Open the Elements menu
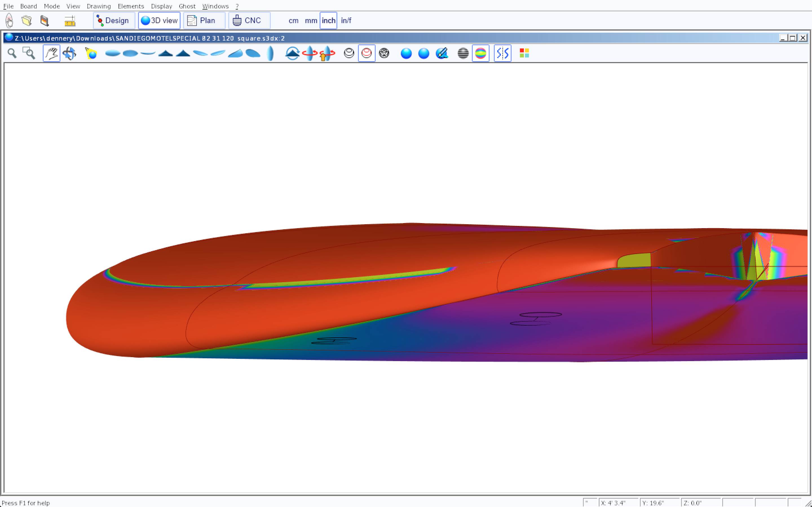Image resolution: width=812 pixels, height=507 pixels. click(131, 6)
